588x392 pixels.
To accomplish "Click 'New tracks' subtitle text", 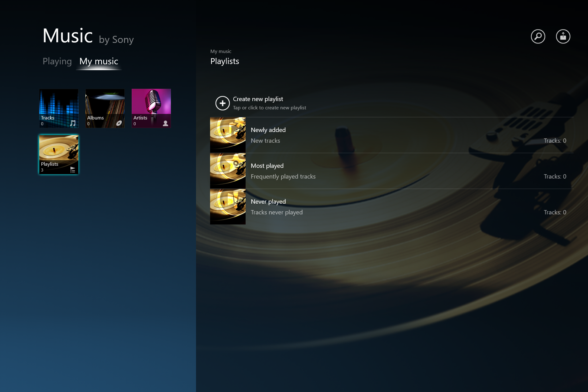I will [265, 141].
